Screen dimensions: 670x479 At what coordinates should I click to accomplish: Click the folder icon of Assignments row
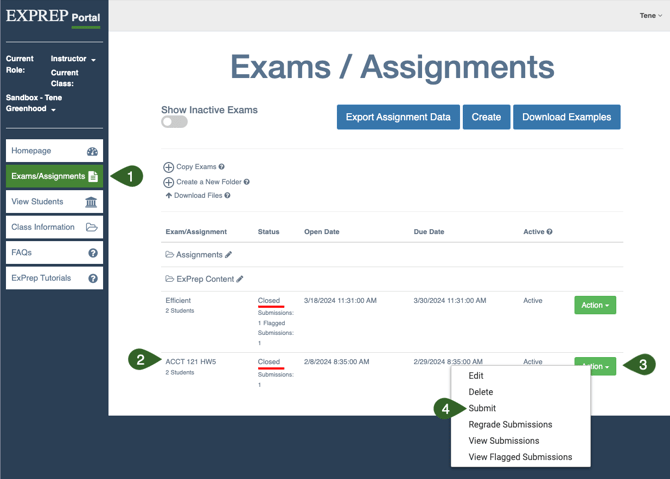click(x=169, y=255)
